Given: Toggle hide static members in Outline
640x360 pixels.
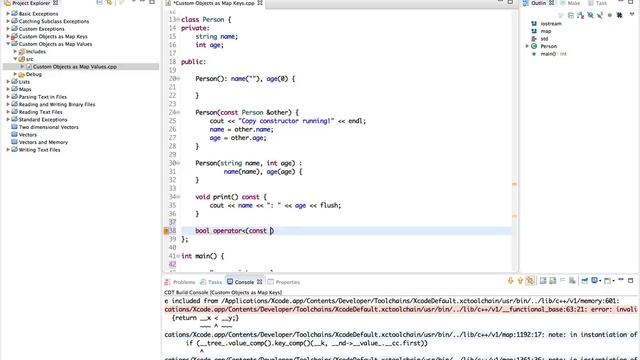Looking at the screenshot, I should click(x=600, y=16).
